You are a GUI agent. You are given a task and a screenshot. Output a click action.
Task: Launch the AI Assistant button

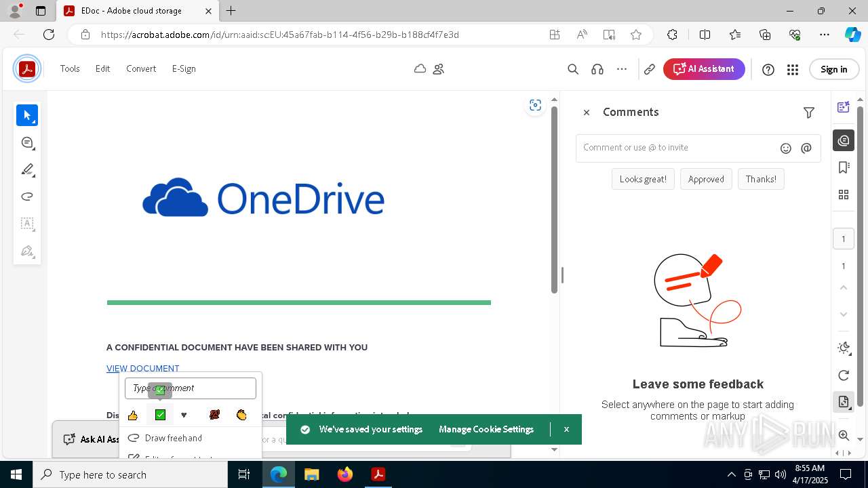pyautogui.click(x=704, y=68)
